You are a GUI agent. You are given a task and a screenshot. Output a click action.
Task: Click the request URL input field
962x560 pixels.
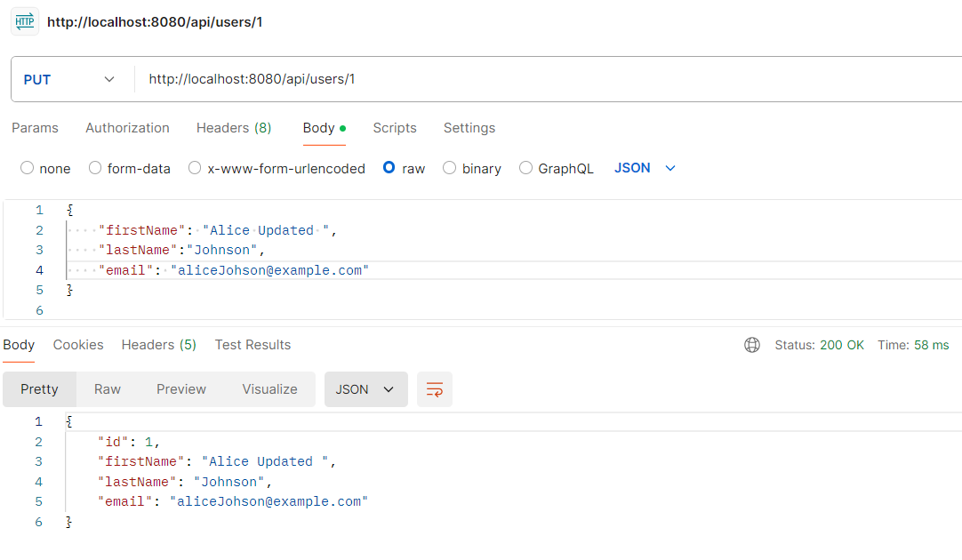pyautogui.click(x=533, y=79)
